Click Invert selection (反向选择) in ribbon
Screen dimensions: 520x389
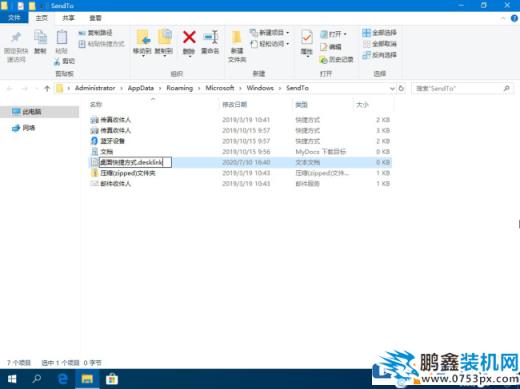click(380, 55)
